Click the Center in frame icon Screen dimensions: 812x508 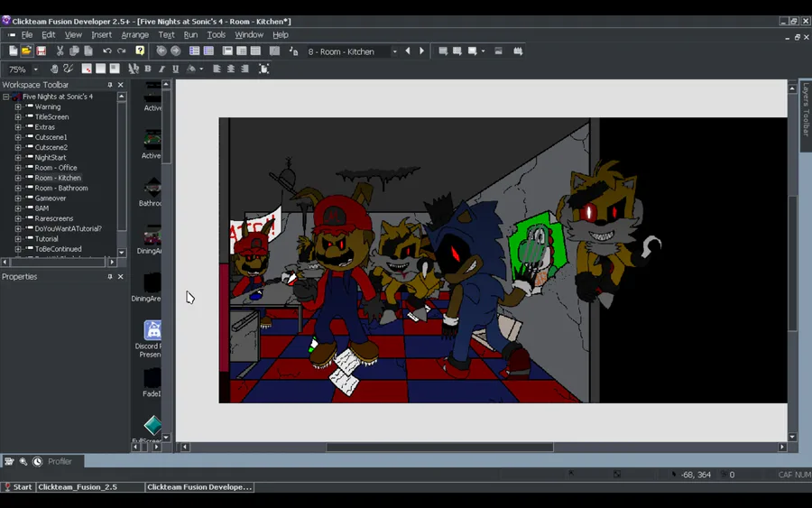(263, 69)
